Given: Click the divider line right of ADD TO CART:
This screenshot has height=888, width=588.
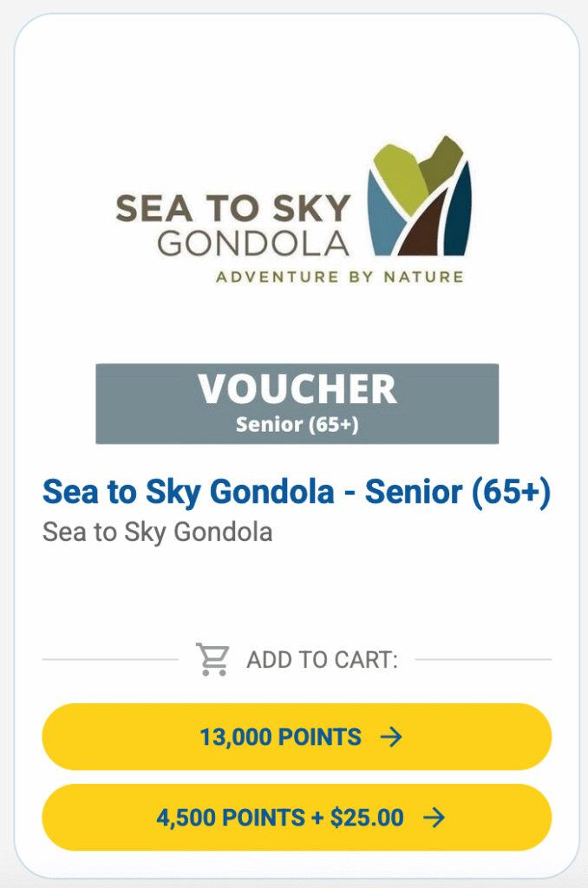Looking at the screenshot, I should [482, 660].
